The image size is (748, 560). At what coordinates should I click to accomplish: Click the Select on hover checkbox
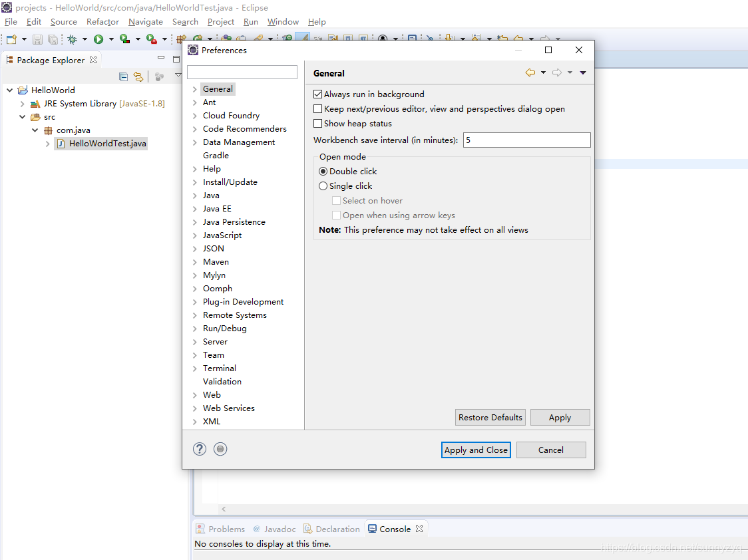336,201
